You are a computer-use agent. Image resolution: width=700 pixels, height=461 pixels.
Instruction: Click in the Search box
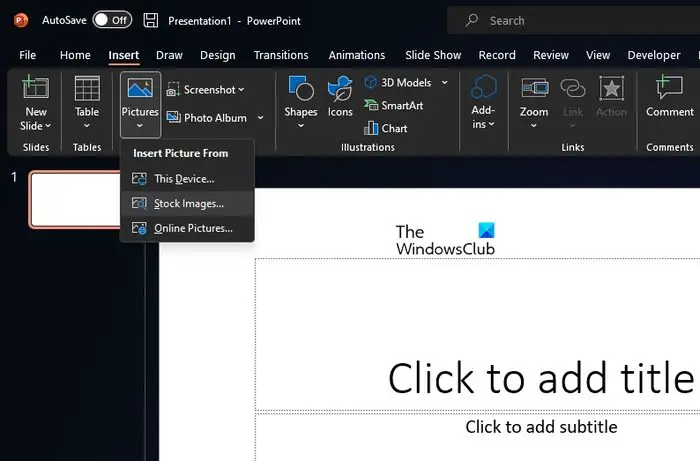(573, 21)
